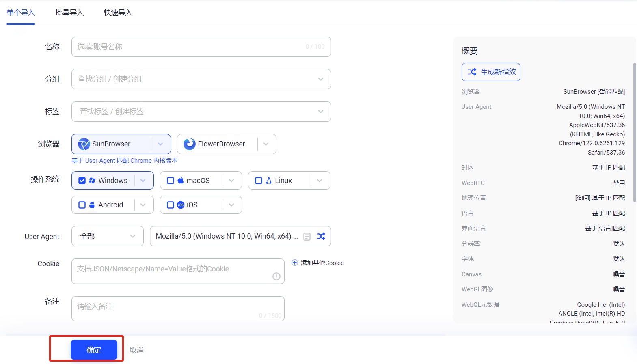The height and width of the screenshot is (364, 637).
Task: Click the 概要 panel heading
Action: (x=469, y=51)
